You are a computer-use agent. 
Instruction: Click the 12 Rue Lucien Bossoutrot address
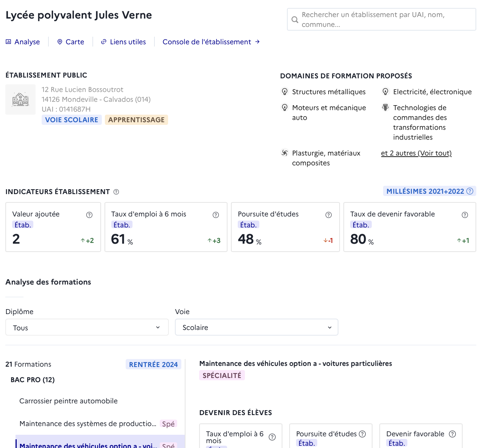[83, 90]
